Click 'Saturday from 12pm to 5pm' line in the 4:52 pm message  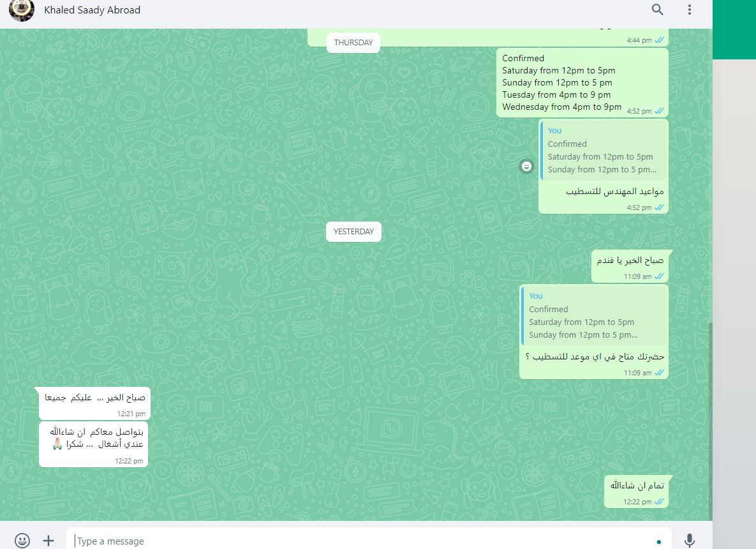(559, 70)
